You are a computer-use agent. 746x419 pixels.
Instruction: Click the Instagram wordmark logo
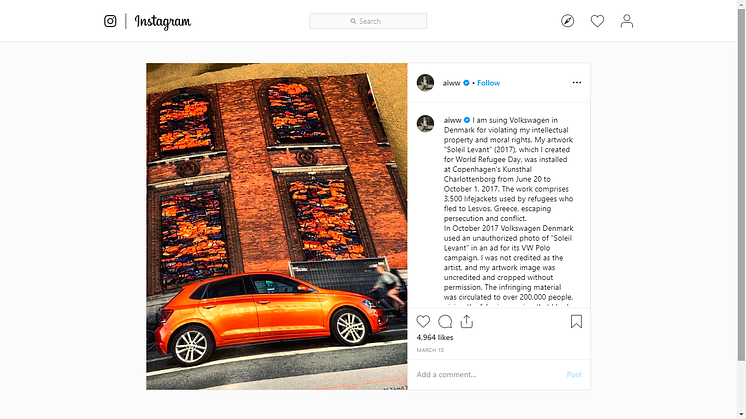[x=163, y=21]
